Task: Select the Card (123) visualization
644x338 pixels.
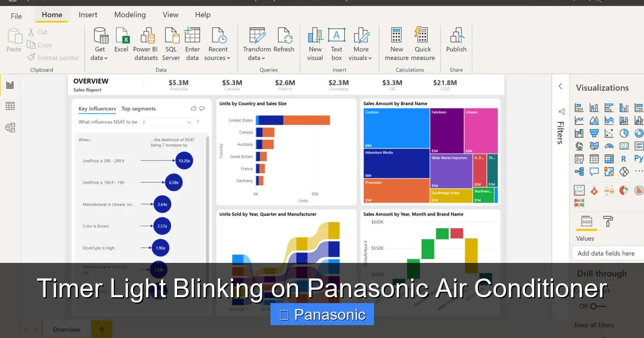Action: click(x=624, y=146)
